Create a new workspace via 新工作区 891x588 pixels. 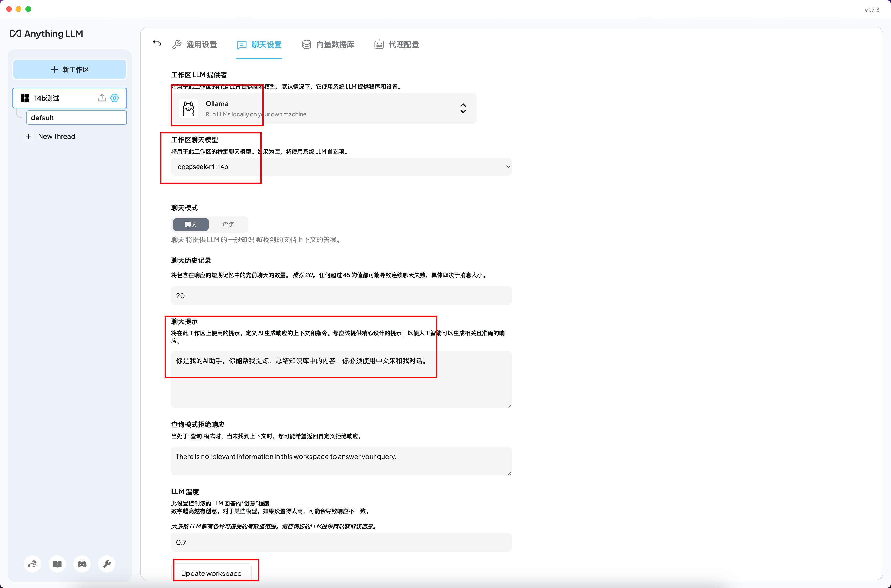click(x=69, y=69)
